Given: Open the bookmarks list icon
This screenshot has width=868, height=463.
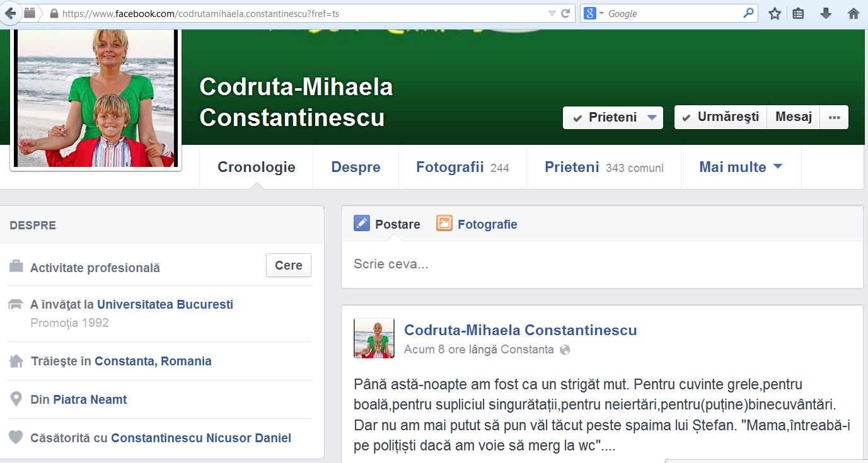Looking at the screenshot, I should (799, 13).
